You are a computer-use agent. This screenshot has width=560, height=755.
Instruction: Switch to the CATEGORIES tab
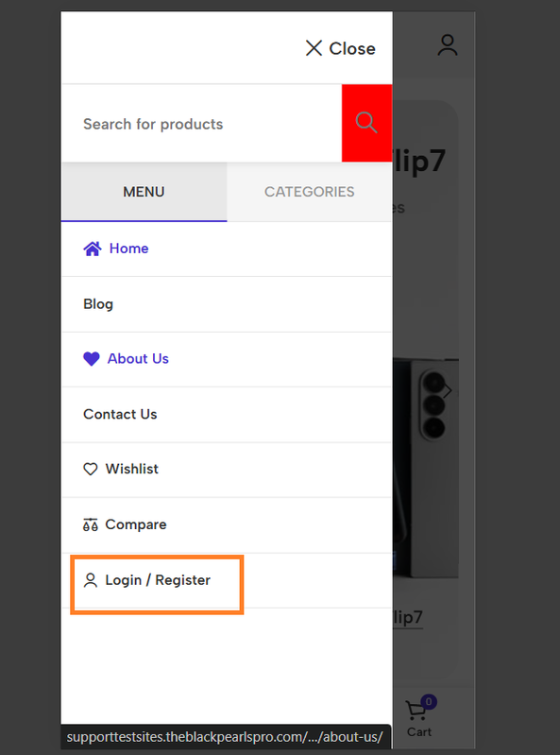click(x=310, y=192)
